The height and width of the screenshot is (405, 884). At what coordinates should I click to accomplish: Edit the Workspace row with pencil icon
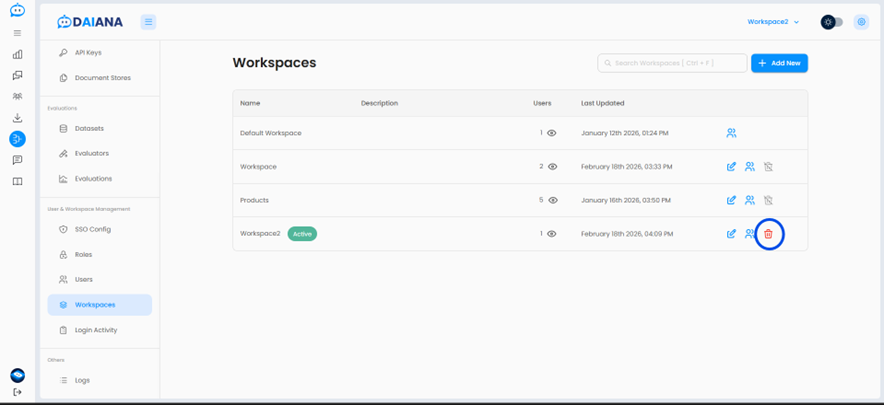pos(731,167)
